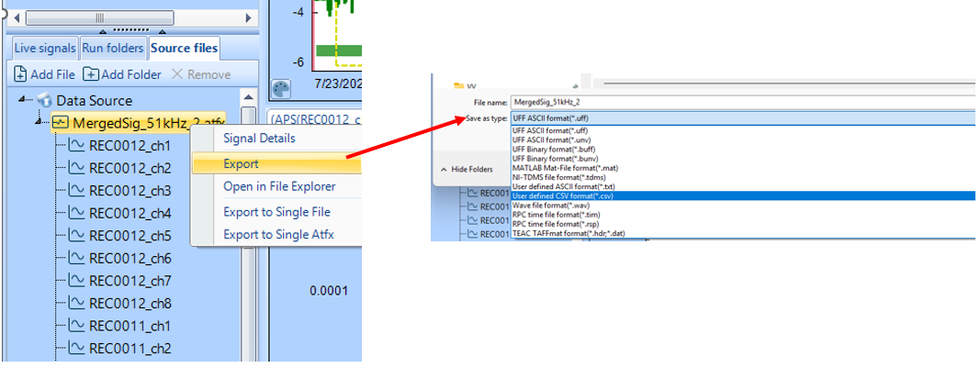Click folder icon in save dialog
Image resolution: width=980 pixels, height=368 pixels.
coord(459,85)
